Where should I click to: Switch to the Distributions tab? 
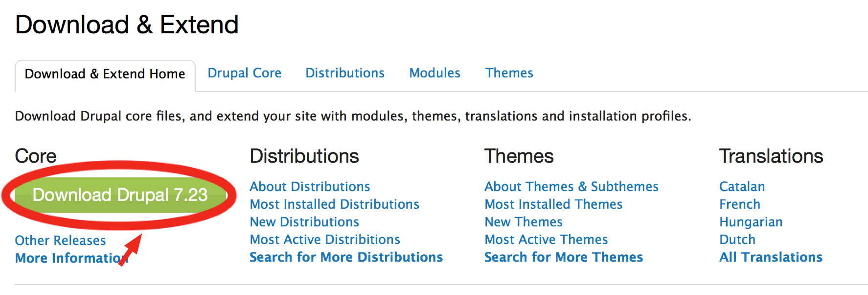click(x=345, y=73)
